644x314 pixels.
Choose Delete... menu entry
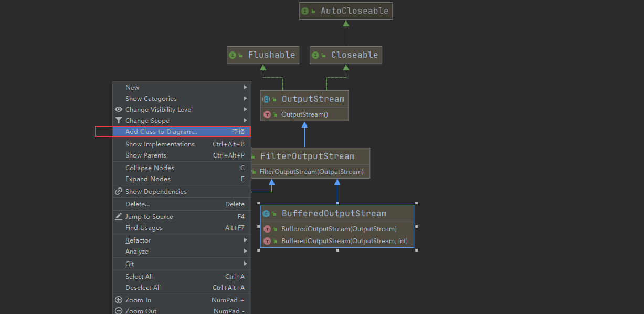[x=182, y=204]
